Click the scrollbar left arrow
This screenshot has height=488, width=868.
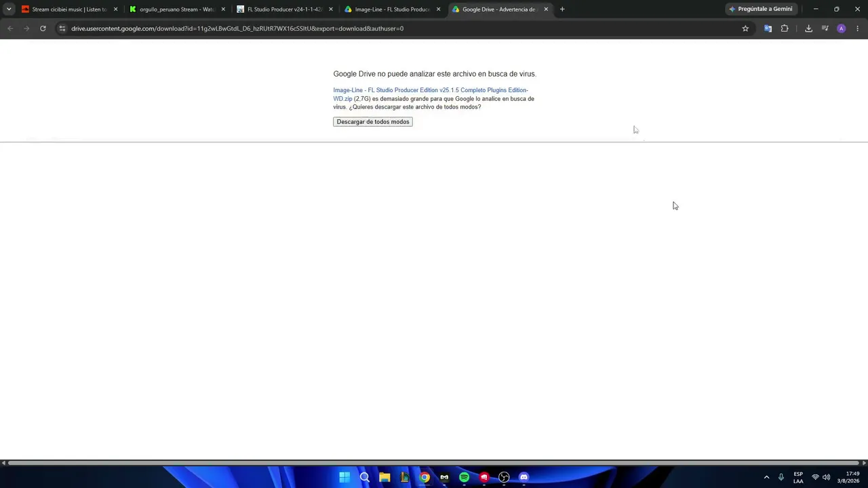pos(3,463)
